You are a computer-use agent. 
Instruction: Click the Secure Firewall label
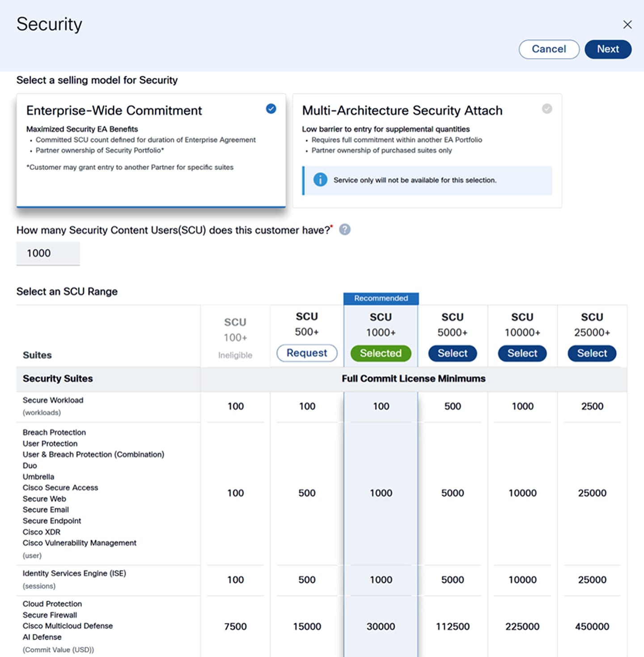point(50,615)
